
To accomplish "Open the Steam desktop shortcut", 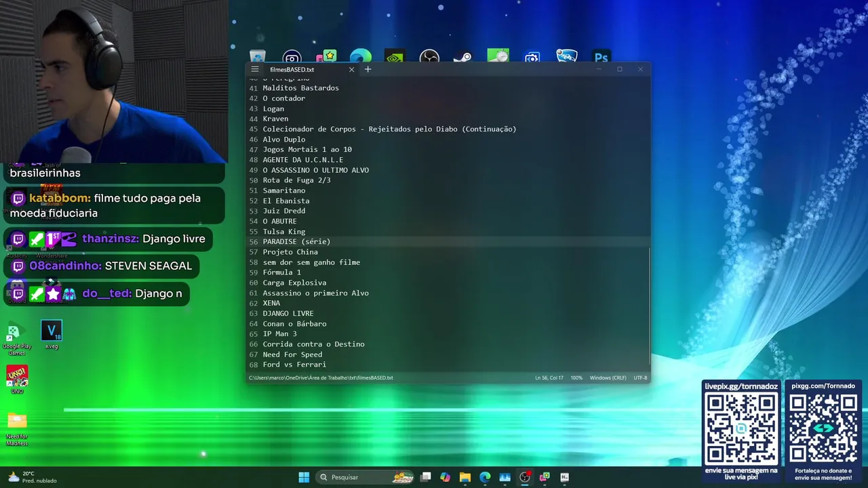I will point(462,57).
